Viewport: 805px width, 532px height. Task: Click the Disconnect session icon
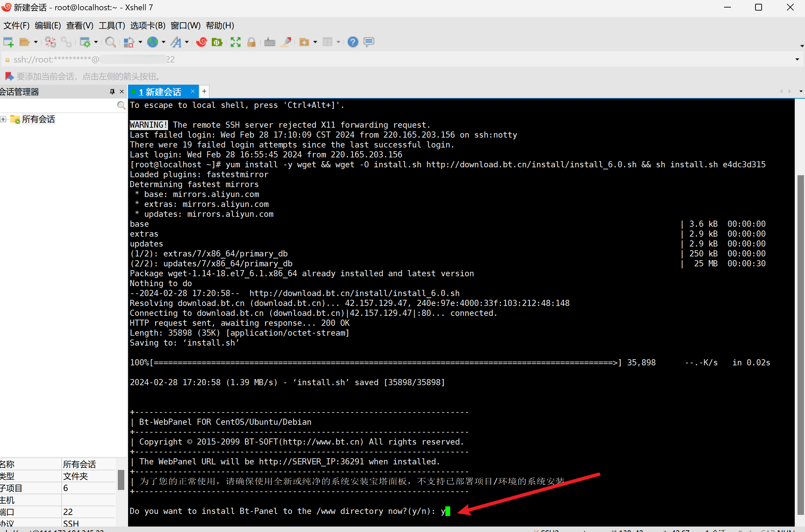click(51, 42)
